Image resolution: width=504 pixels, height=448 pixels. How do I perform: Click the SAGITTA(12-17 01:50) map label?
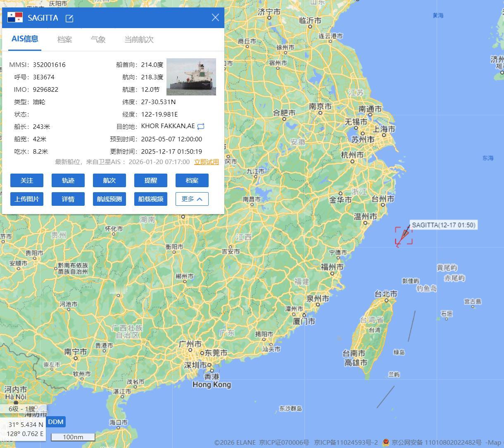444,225
